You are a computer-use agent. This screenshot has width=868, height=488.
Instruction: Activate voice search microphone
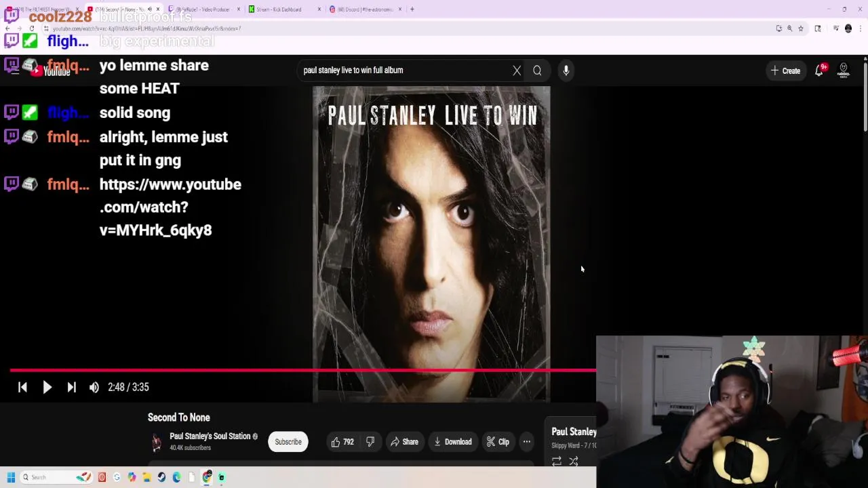pos(566,70)
